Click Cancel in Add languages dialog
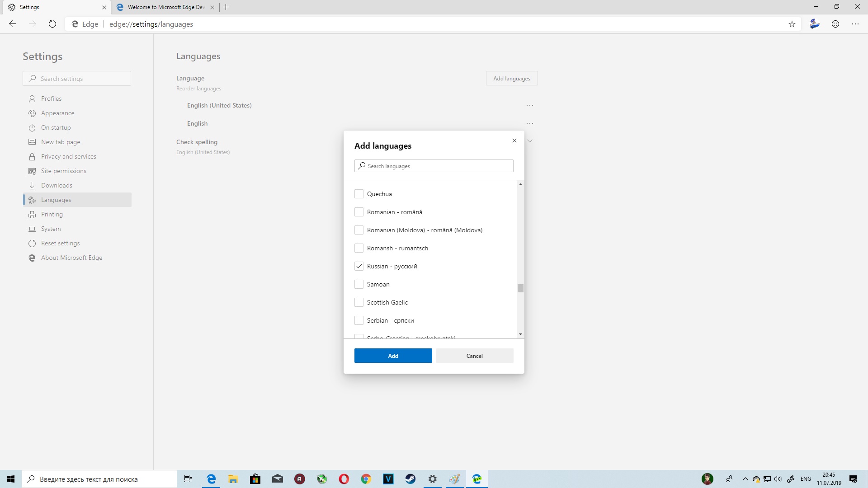This screenshot has height=488, width=868. [475, 356]
